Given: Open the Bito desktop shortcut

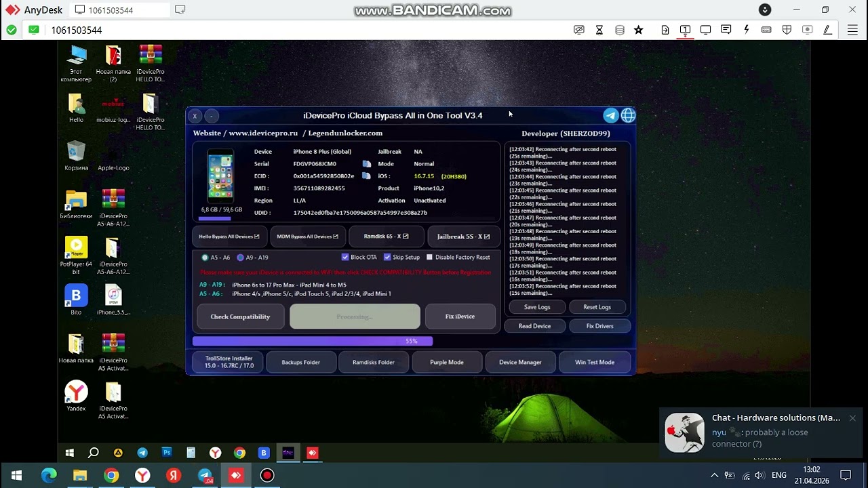Looking at the screenshot, I should click(x=76, y=300).
